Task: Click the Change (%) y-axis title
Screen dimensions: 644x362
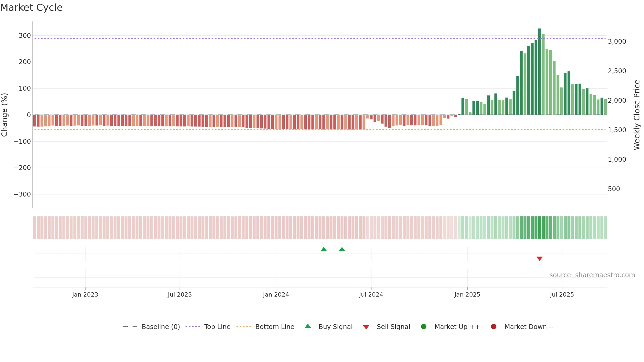Action: (5, 115)
